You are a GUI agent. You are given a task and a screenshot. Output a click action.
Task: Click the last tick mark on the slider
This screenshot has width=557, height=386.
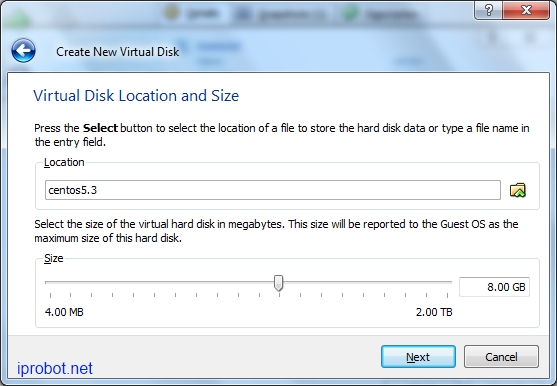tap(448, 295)
